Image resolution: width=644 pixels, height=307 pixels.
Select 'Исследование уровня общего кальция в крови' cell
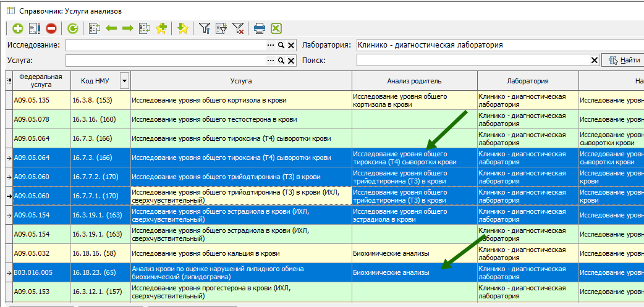pos(242,254)
